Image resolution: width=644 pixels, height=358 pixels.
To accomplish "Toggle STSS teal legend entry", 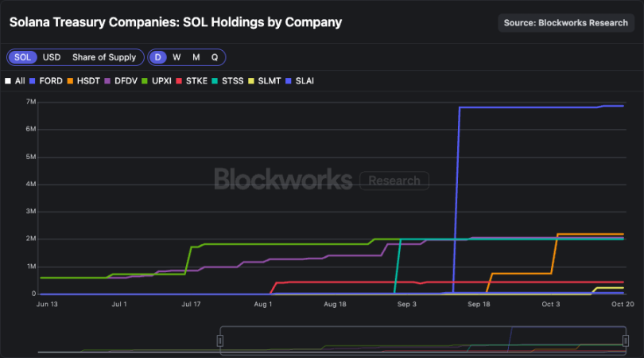I will (x=227, y=80).
